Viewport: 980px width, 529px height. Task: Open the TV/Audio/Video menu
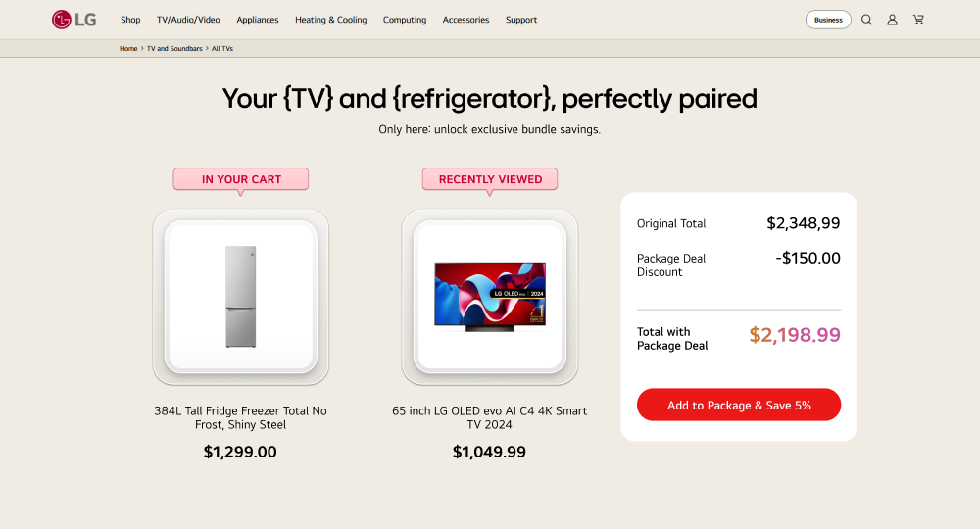(x=188, y=20)
